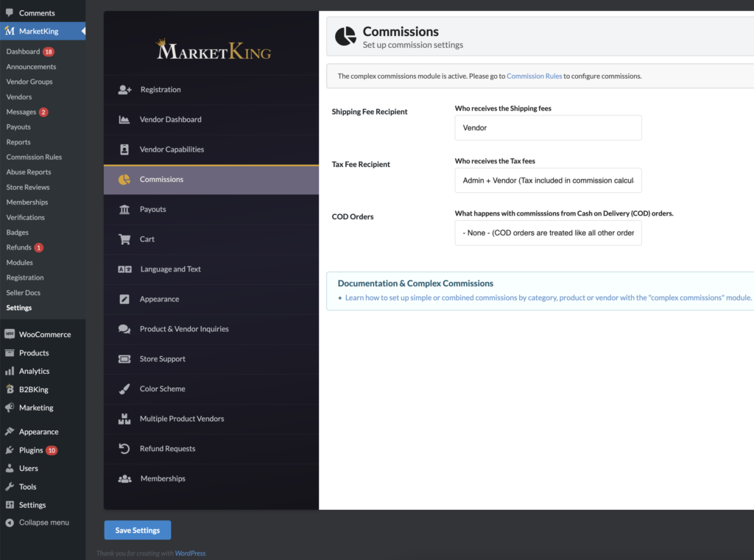This screenshot has height=560, width=754.
Task: Click the Save Settings button
Action: (138, 531)
